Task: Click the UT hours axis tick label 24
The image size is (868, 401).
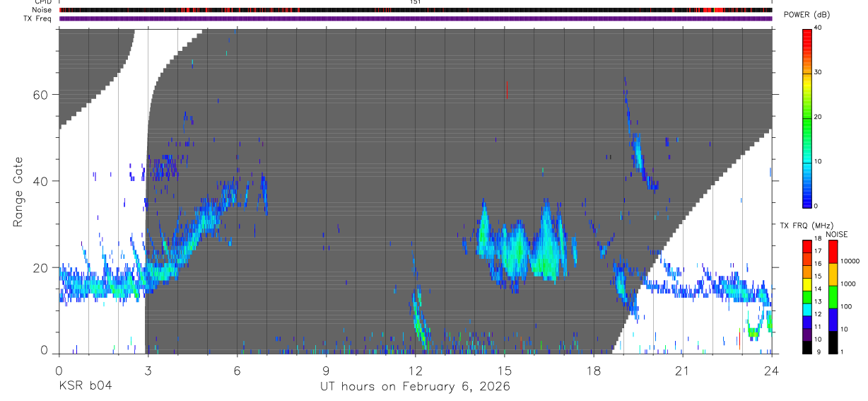Action: (772, 370)
